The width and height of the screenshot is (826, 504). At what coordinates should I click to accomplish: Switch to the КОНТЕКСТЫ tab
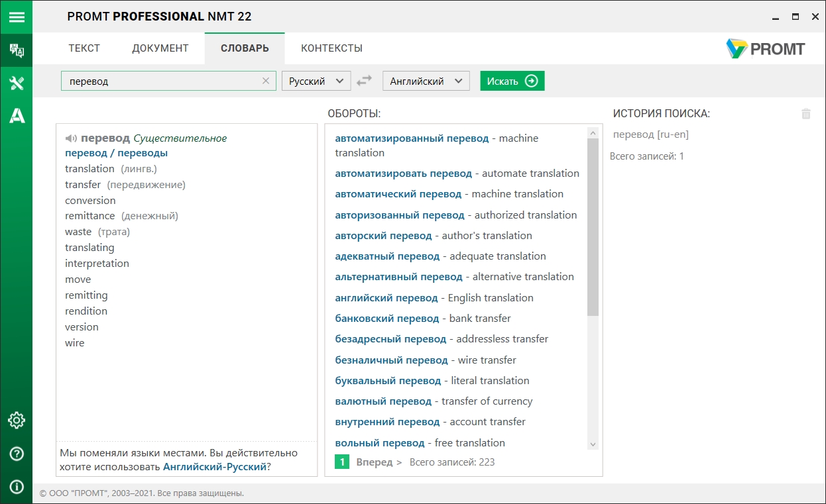(x=331, y=48)
